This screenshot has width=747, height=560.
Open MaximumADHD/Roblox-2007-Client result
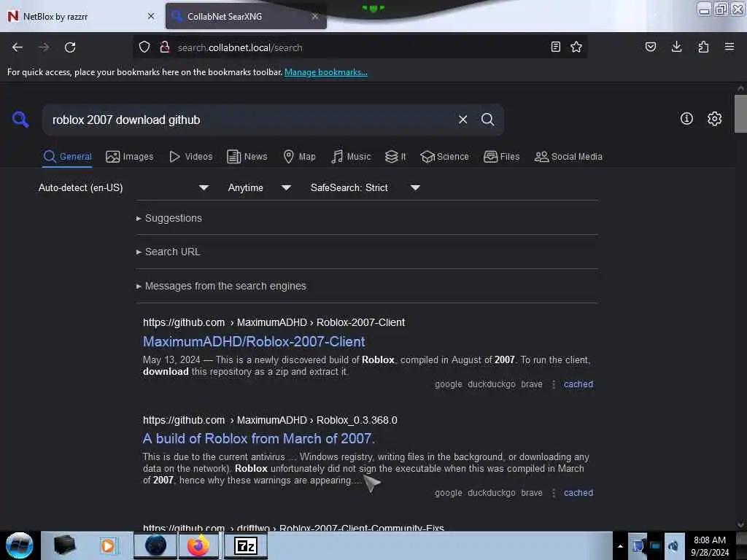pos(254,342)
